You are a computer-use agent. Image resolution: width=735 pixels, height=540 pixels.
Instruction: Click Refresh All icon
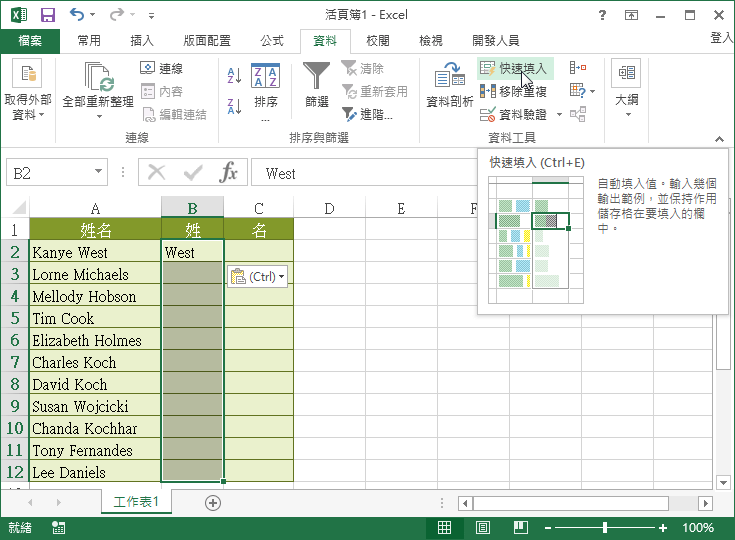coord(98,76)
